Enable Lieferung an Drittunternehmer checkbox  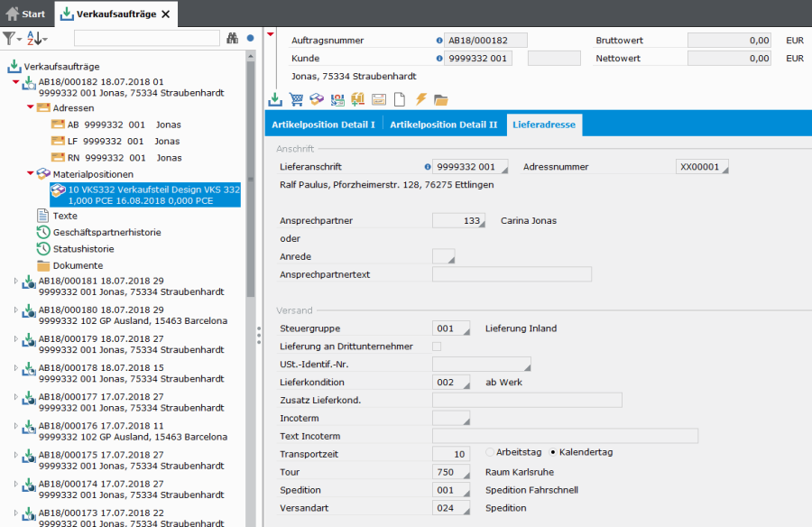point(438,347)
